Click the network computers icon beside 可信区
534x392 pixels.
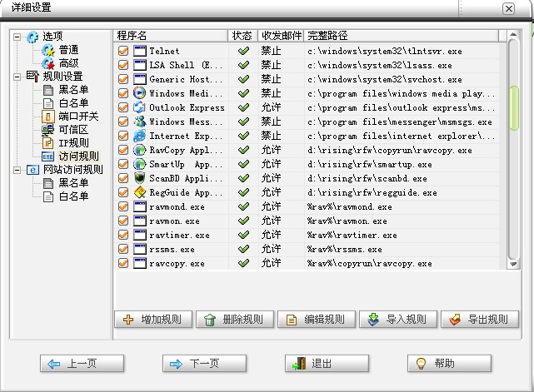(x=48, y=130)
